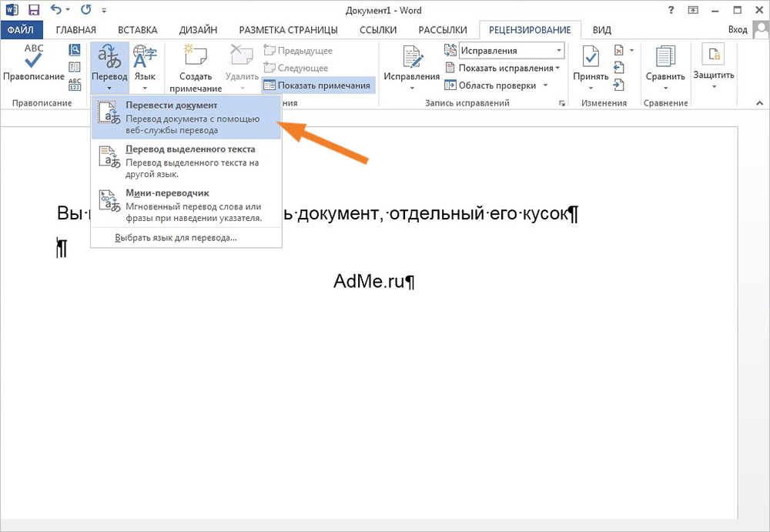Image resolution: width=770 pixels, height=532 pixels.
Task: Switch to the ССЫЛКИ tab
Action: [378, 30]
